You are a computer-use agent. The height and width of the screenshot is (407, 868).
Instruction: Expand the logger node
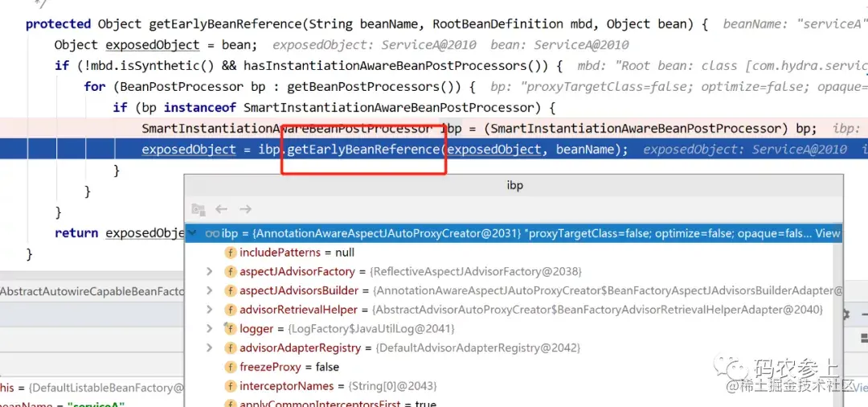click(x=209, y=329)
